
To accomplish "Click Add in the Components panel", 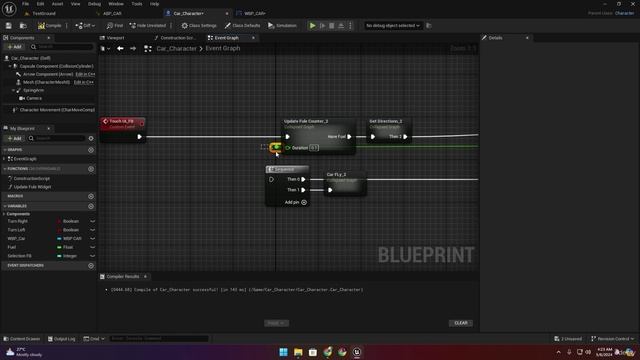I will click(14, 47).
